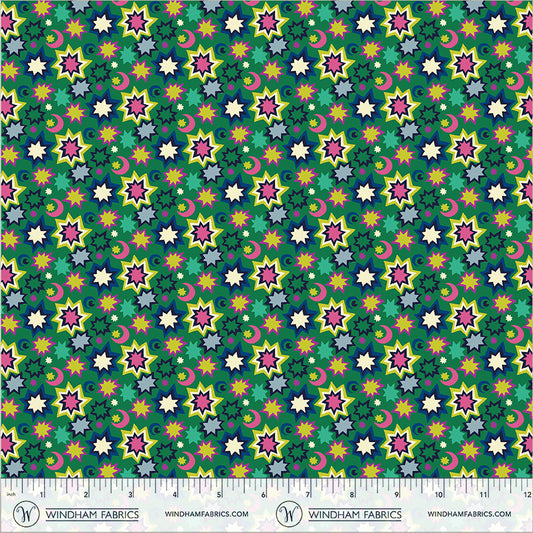
Task: Click the left circular W logo
Action: point(26,514)
